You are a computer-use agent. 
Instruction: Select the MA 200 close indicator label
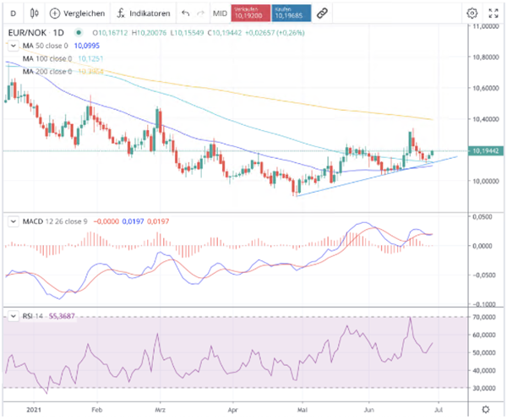pyautogui.click(x=47, y=72)
